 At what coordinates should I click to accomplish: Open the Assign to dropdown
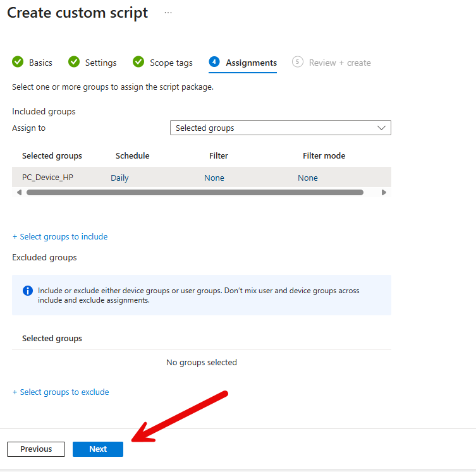[280, 128]
